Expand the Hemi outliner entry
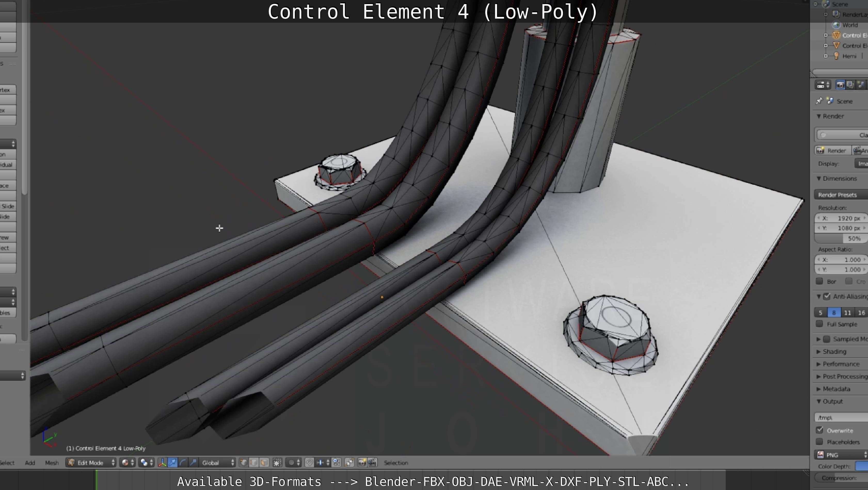The image size is (868, 490). [826, 56]
